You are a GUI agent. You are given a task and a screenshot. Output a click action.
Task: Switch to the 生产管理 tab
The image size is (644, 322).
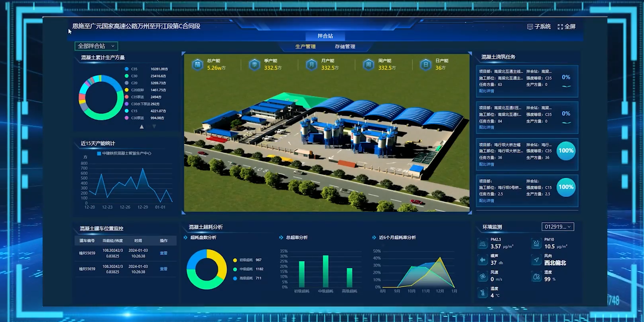click(305, 47)
